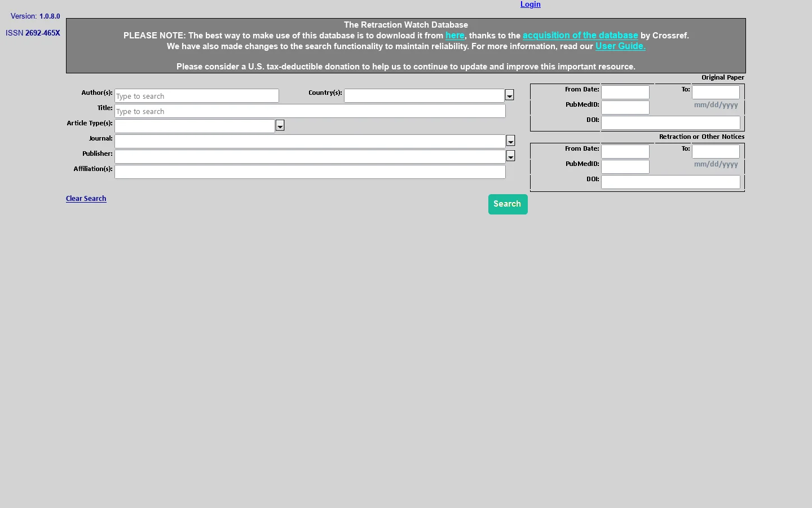
Task: Focus the Title search field
Action: 310,111
